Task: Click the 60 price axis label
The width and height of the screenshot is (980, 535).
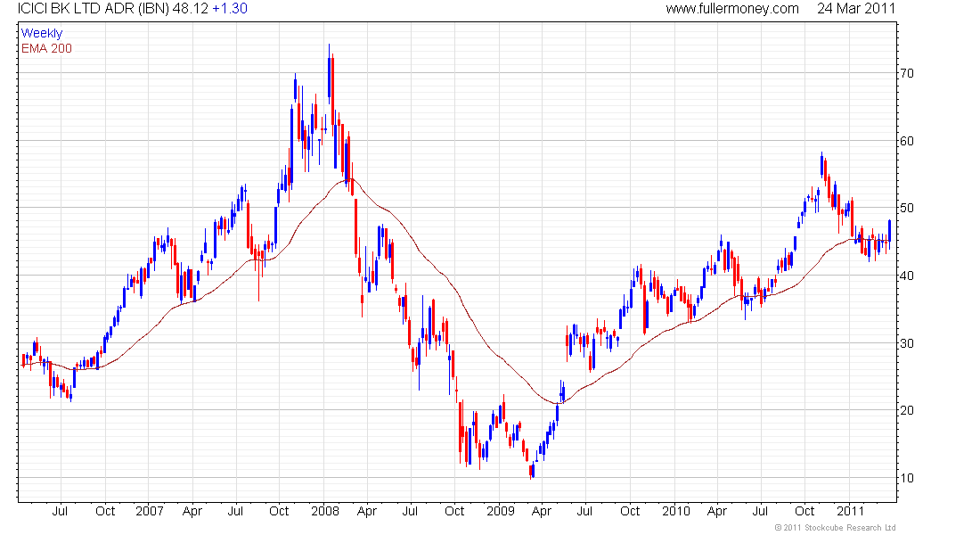Action: click(x=906, y=141)
